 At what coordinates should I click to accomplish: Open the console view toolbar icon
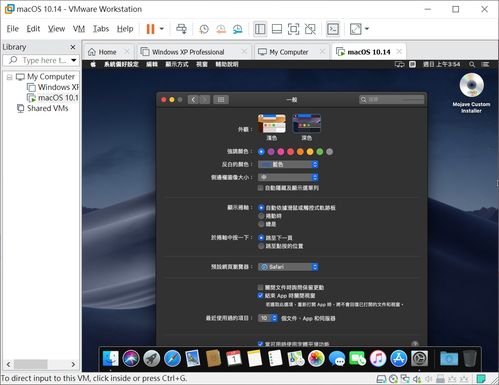tap(333, 29)
